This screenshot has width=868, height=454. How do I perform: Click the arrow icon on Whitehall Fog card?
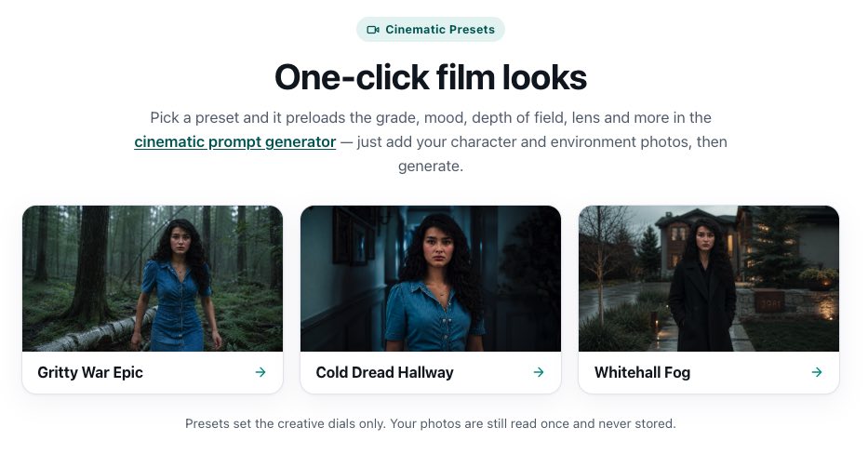pyautogui.click(x=817, y=372)
